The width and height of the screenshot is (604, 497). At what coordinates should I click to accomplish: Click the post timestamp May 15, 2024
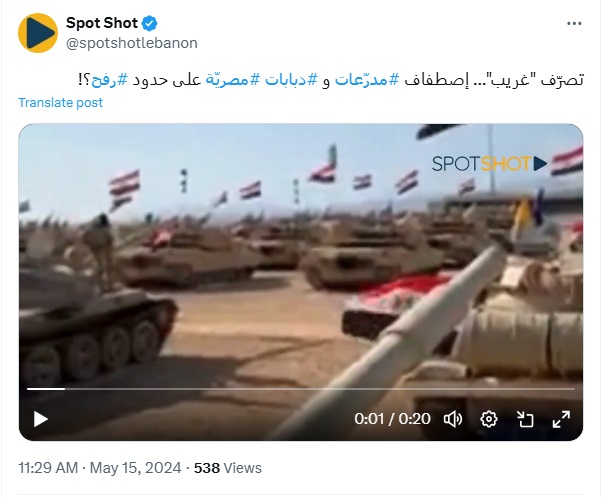[x=136, y=468]
